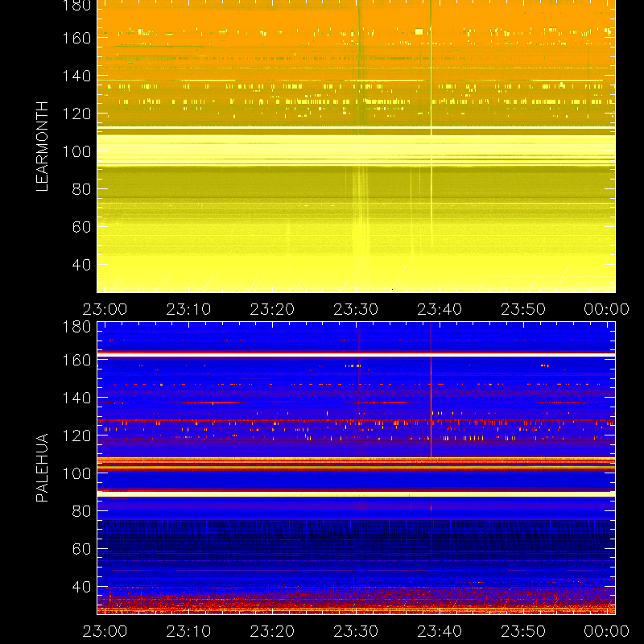
Task: Select the 40 label on Learmonth axis
Action: click(82, 265)
